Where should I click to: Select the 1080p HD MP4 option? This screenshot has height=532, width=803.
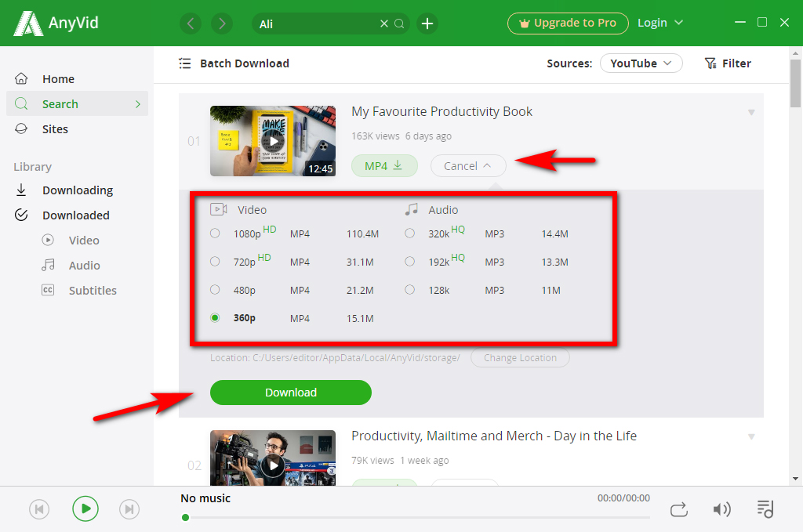click(215, 233)
